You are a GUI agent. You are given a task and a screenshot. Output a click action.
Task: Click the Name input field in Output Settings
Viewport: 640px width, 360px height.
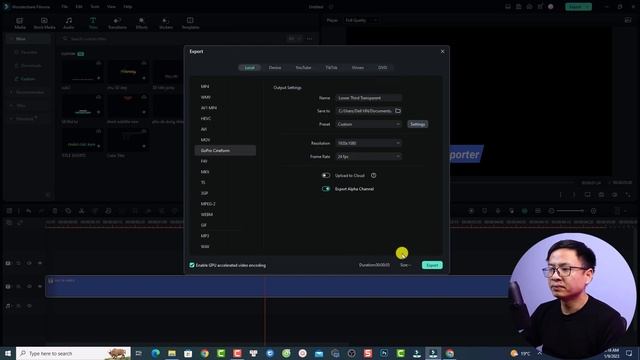369,98
